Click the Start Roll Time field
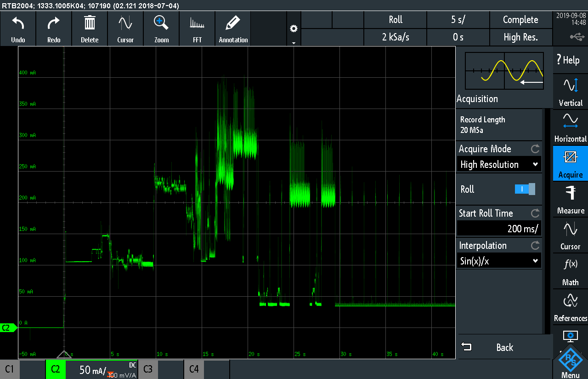 coord(499,228)
